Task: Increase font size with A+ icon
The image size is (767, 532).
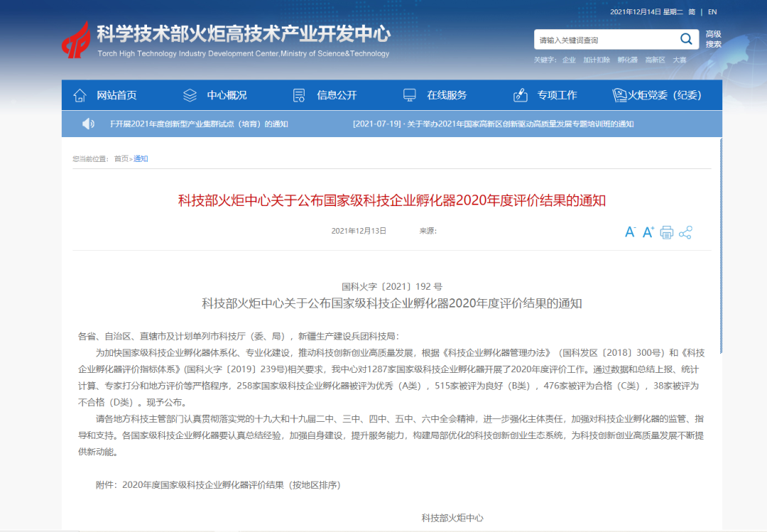Action: point(648,232)
